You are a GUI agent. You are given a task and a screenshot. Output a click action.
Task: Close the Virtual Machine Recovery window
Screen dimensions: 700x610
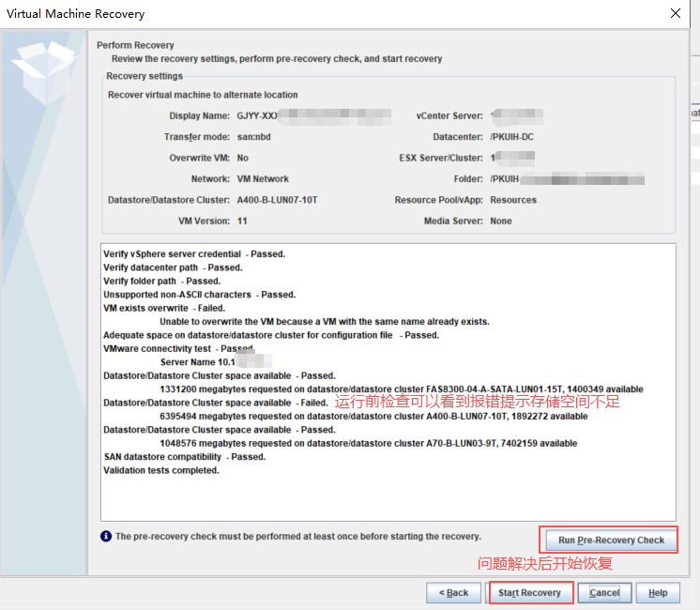point(675,14)
